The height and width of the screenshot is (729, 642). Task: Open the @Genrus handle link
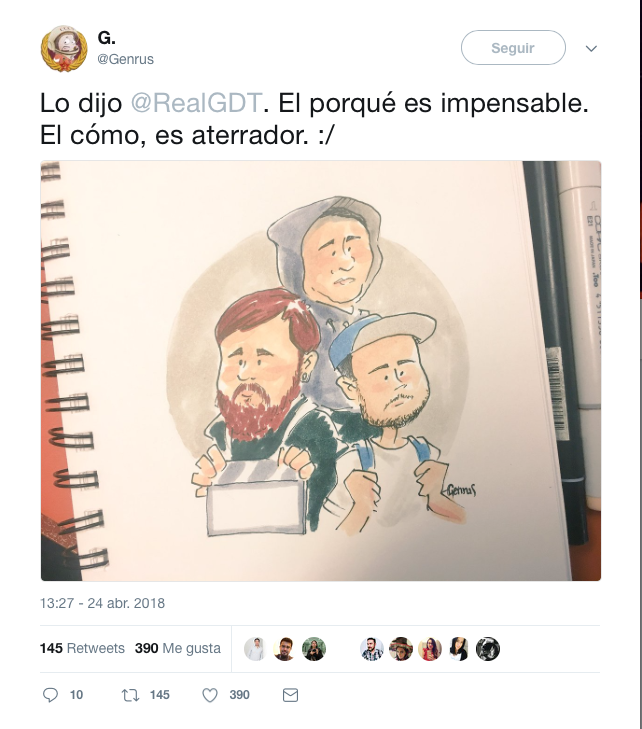(x=125, y=59)
